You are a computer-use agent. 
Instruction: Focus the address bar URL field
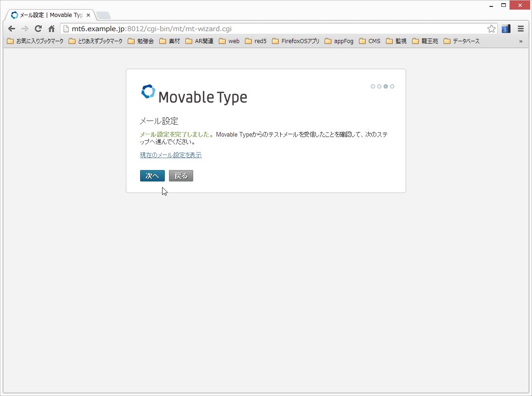[x=278, y=29]
